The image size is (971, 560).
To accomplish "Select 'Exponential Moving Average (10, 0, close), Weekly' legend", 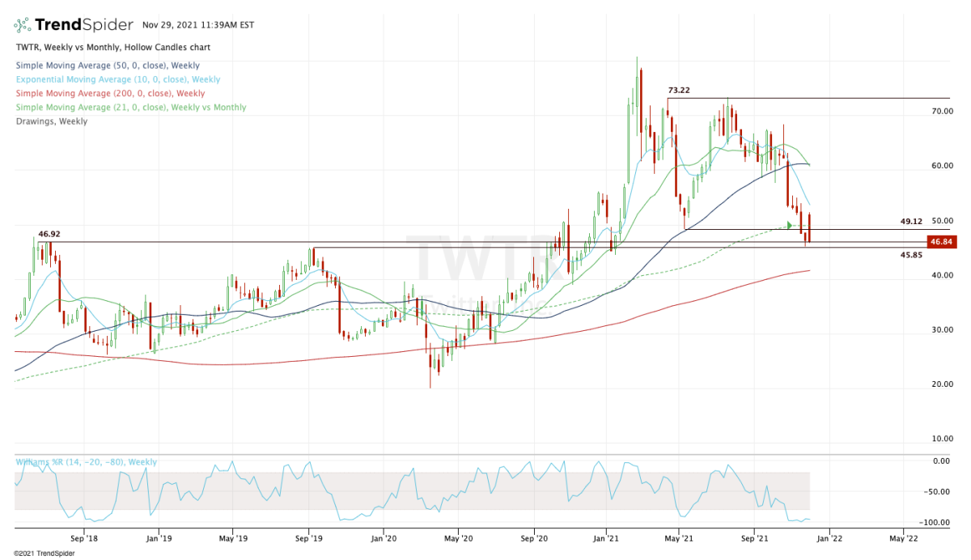I will click(x=117, y=79).
